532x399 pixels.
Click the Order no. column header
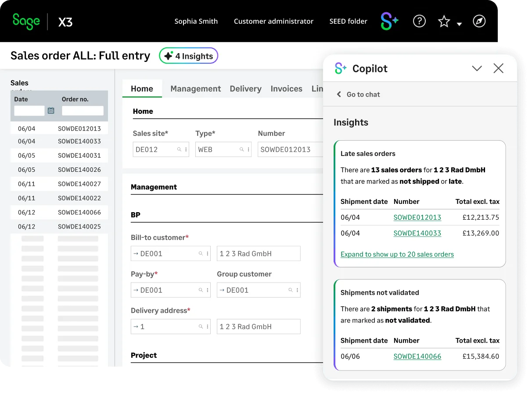75,99
